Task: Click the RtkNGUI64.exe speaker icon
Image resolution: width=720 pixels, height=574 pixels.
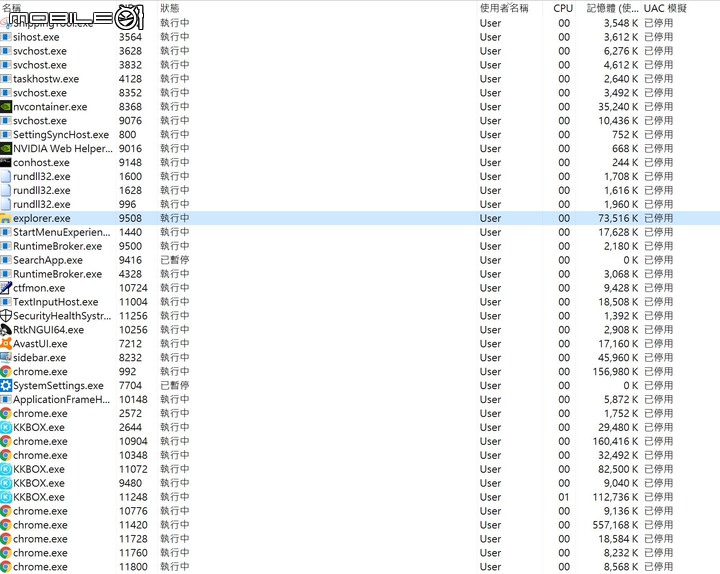Action: tap(6, 330)
